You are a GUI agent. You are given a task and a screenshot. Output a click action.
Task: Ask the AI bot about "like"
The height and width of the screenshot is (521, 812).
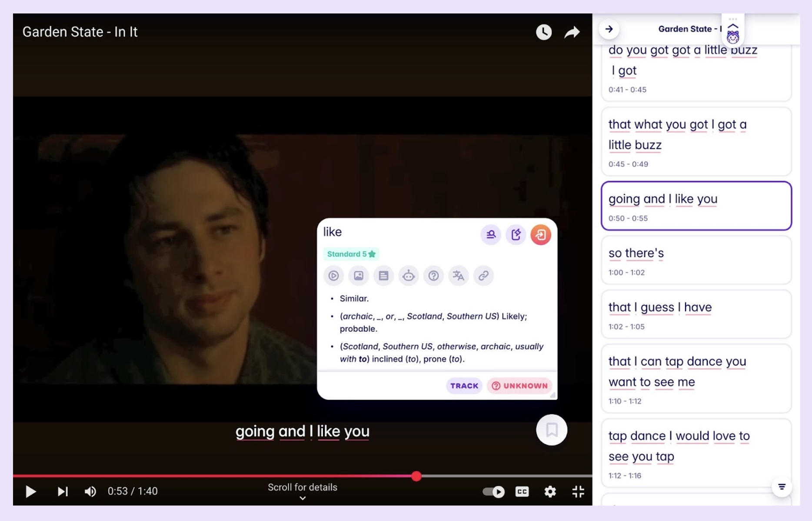coord(409,275)
